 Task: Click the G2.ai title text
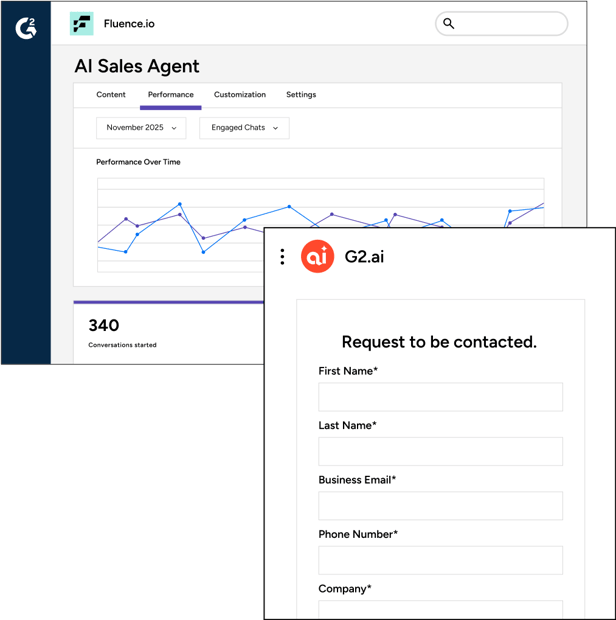[x=364, y=257]
